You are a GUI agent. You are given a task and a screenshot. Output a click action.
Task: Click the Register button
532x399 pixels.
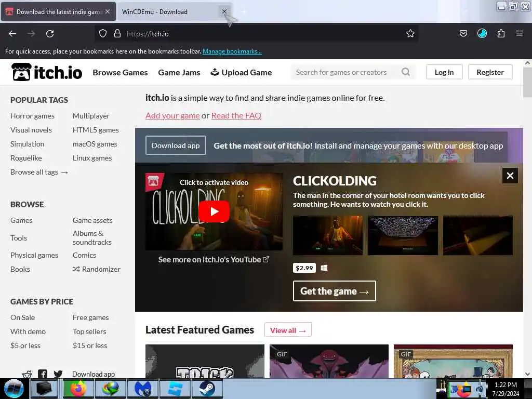(490, 72)
